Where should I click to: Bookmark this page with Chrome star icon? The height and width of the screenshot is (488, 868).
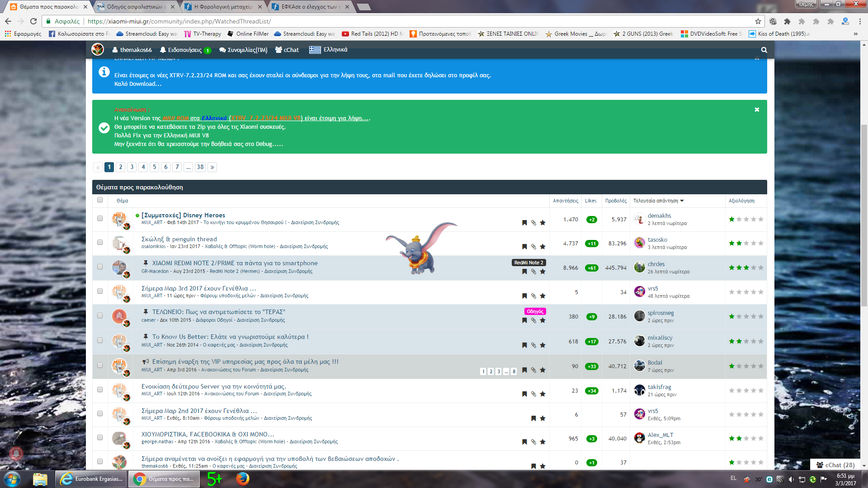pos(758,21)
